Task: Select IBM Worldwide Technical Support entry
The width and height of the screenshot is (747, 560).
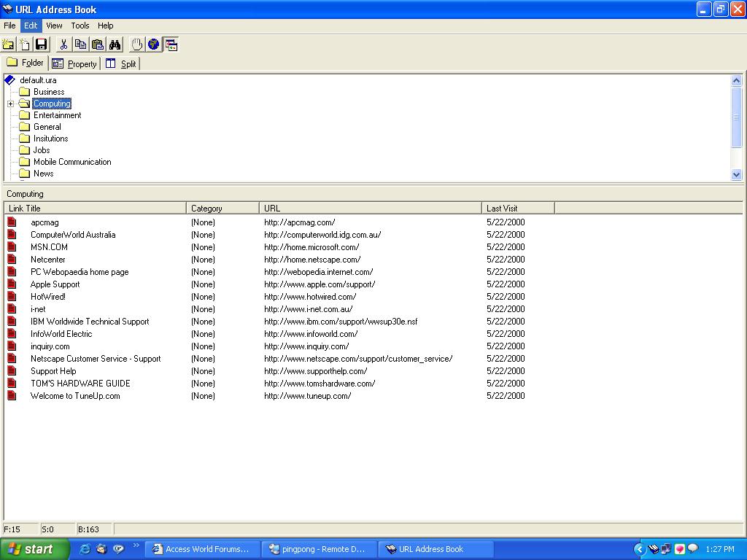Action: tap(90, 321)
